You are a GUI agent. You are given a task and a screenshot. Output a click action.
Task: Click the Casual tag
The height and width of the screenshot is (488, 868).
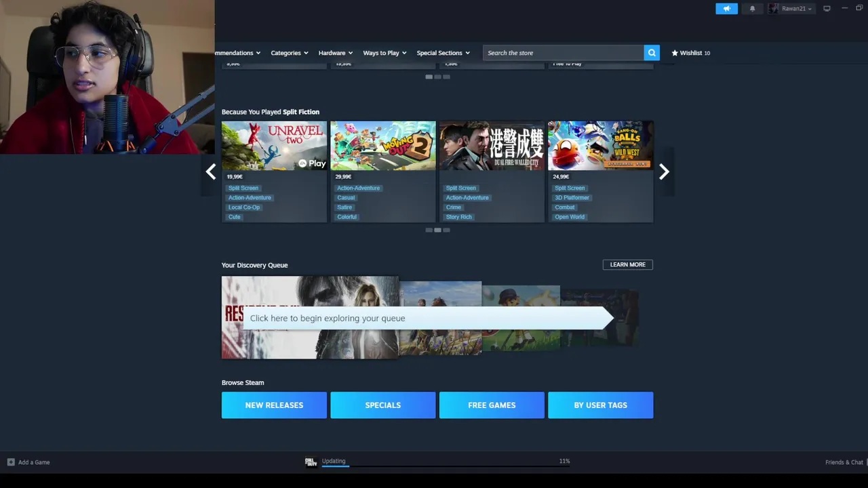(x=346, y=198)
